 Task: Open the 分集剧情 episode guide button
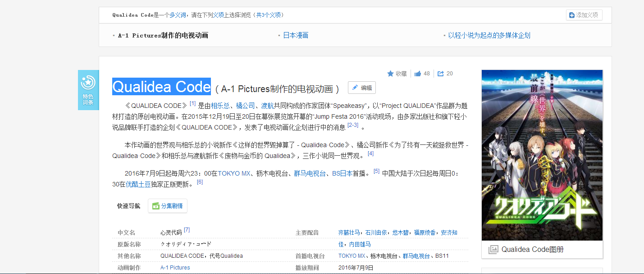tap(167, 206)
